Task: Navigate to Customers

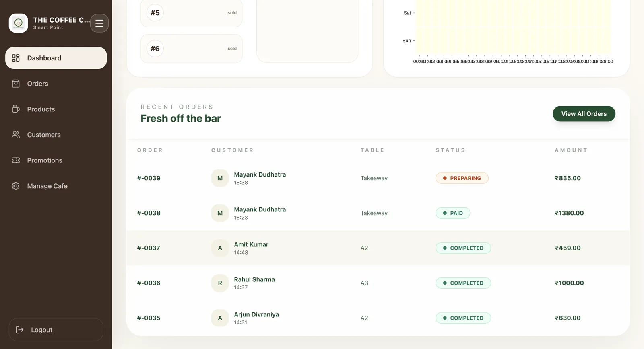Action: tap(56, 135)
